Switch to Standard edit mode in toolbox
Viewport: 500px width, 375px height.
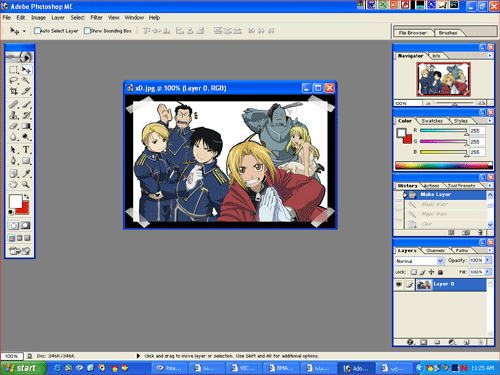pyautogui.click(x=14, y=226)
